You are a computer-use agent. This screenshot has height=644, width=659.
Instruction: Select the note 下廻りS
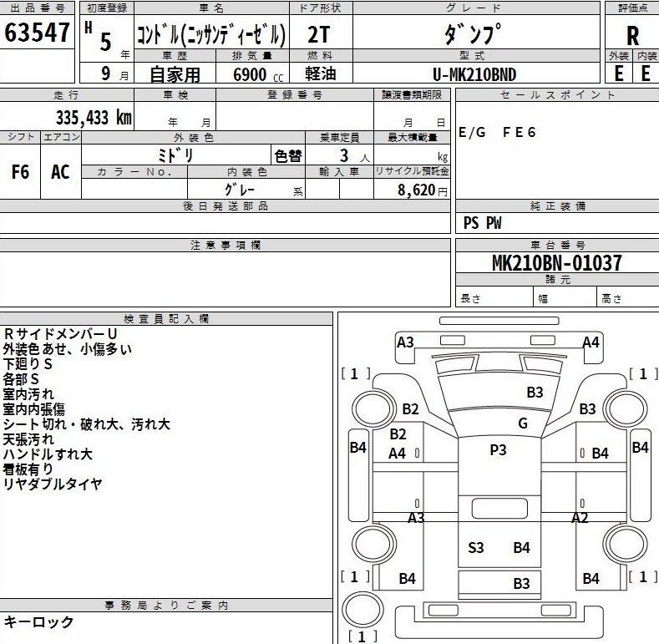tap(28, 364)
